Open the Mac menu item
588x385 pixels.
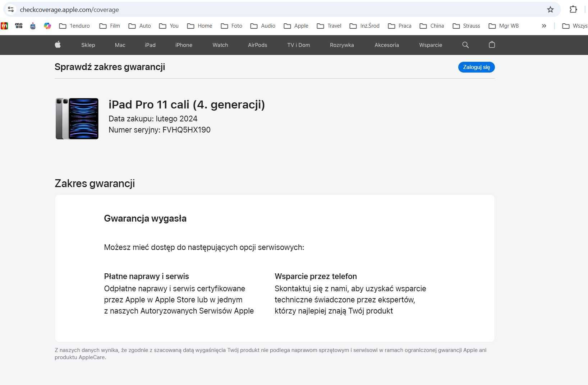click(120, 45)
